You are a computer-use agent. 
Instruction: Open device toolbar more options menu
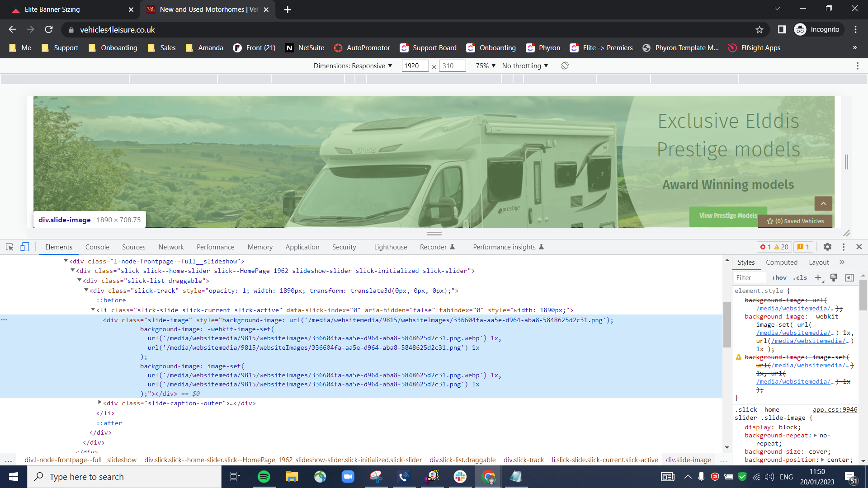pos(857,66)
